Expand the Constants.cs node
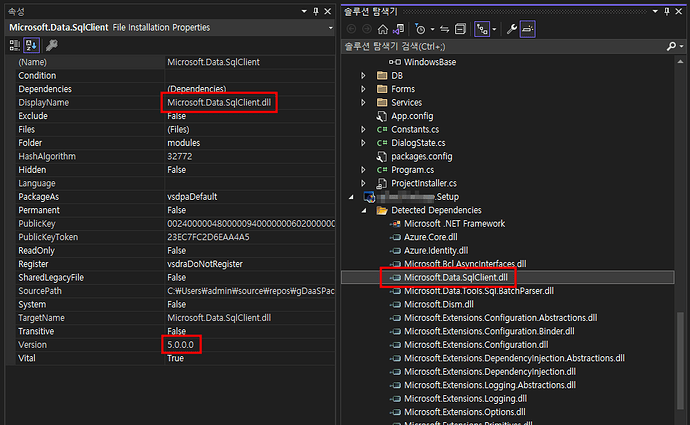 tap(363, 130)
